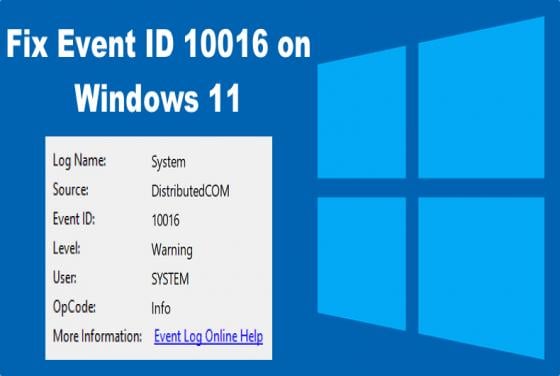Click the 'OpCode:' label
The width and height of the screenshot is (560, 376).
(74, 307)
